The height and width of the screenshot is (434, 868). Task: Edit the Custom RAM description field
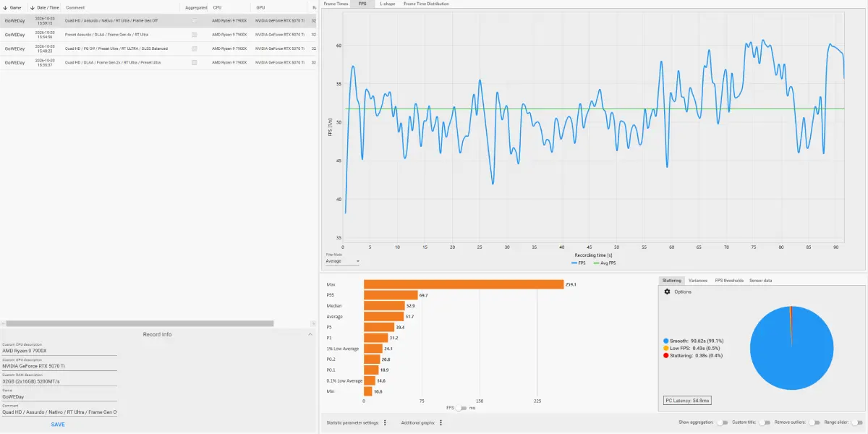point(59,381)
